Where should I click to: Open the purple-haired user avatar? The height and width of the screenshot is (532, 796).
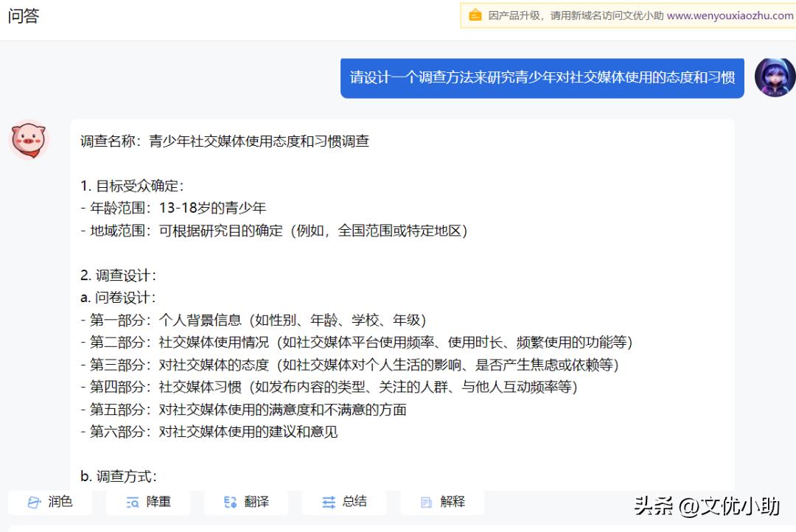(775, 77)
